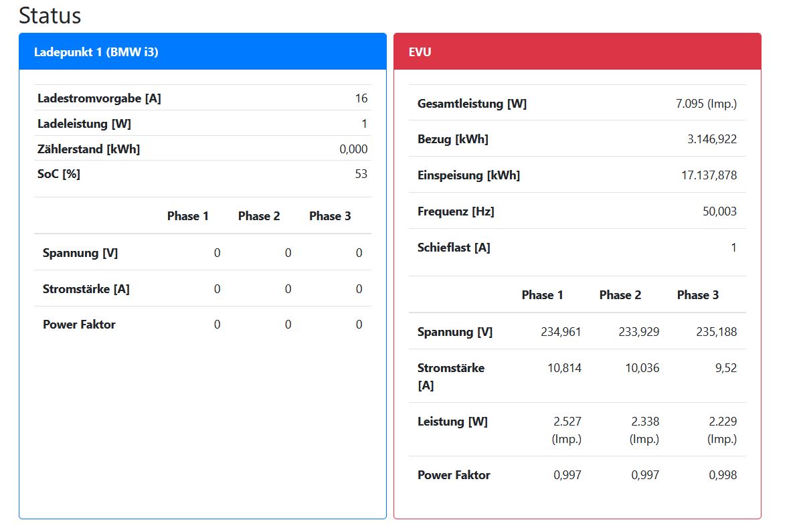This screenshot has width=799, height=532.
Task: Click the Status page heading
Action: point(50,15)
